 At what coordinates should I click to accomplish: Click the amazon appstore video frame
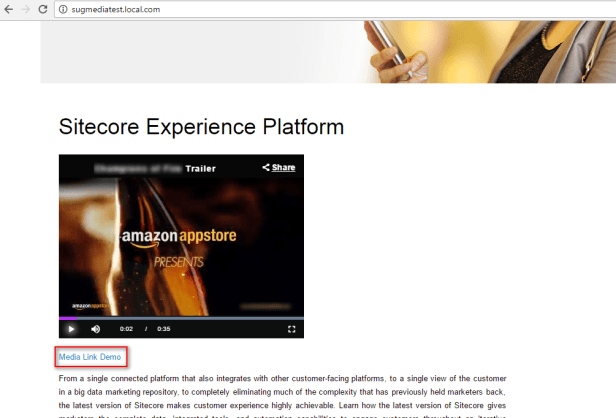(x=181, y=246)
